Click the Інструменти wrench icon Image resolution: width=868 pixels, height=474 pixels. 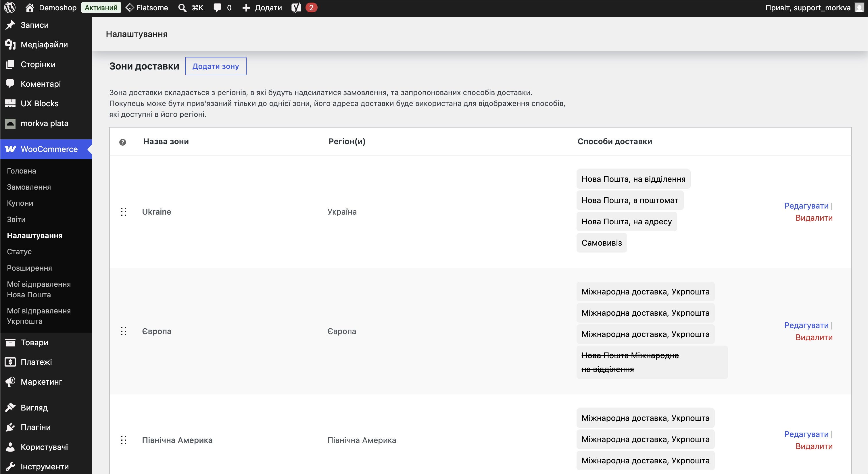coord(10,467)
